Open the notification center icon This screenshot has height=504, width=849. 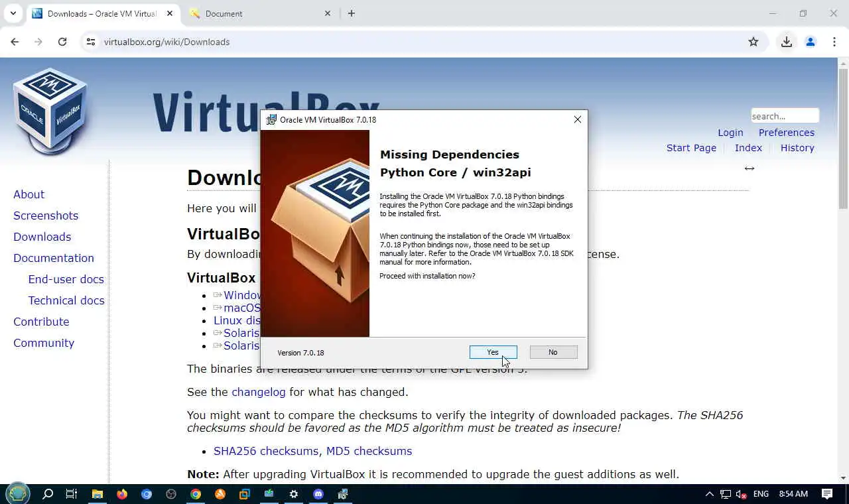827,494
